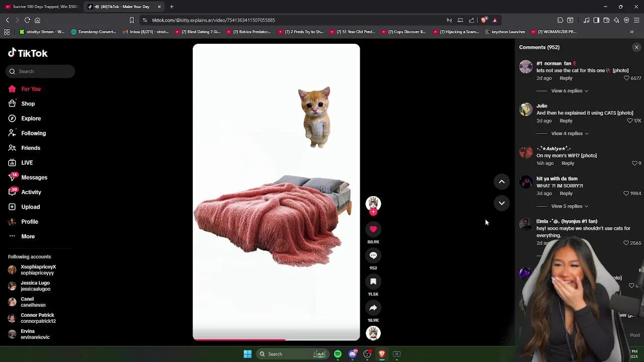Bookmark this page in address bar

click(x=132, y=20)
